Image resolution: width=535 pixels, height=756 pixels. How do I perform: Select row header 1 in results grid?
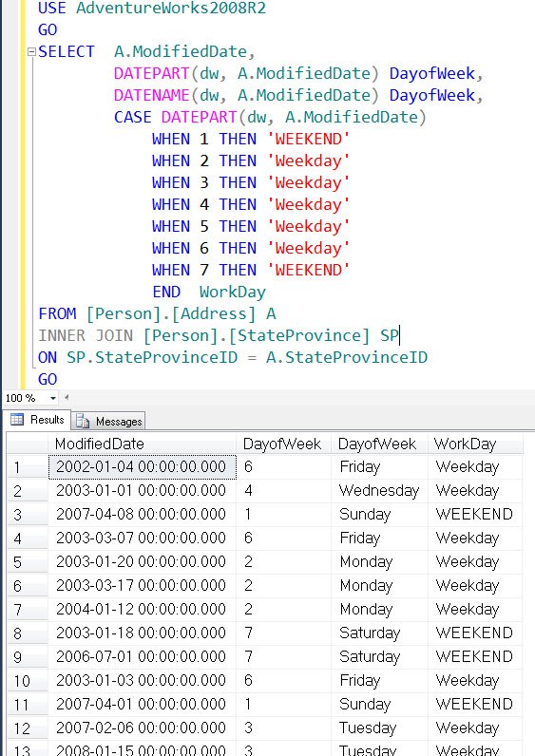coord(27,467)
